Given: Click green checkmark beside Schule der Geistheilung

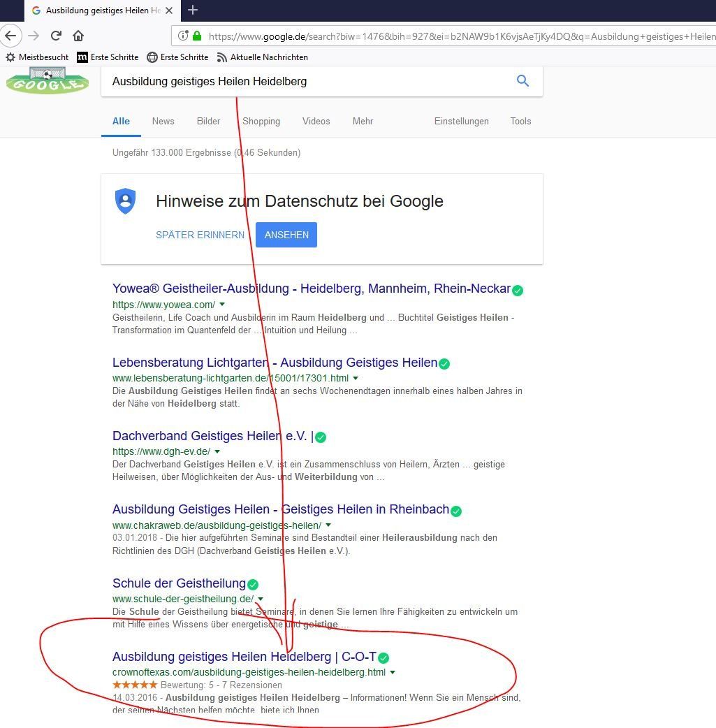Looking at the screenshot, I should (253, 584).
